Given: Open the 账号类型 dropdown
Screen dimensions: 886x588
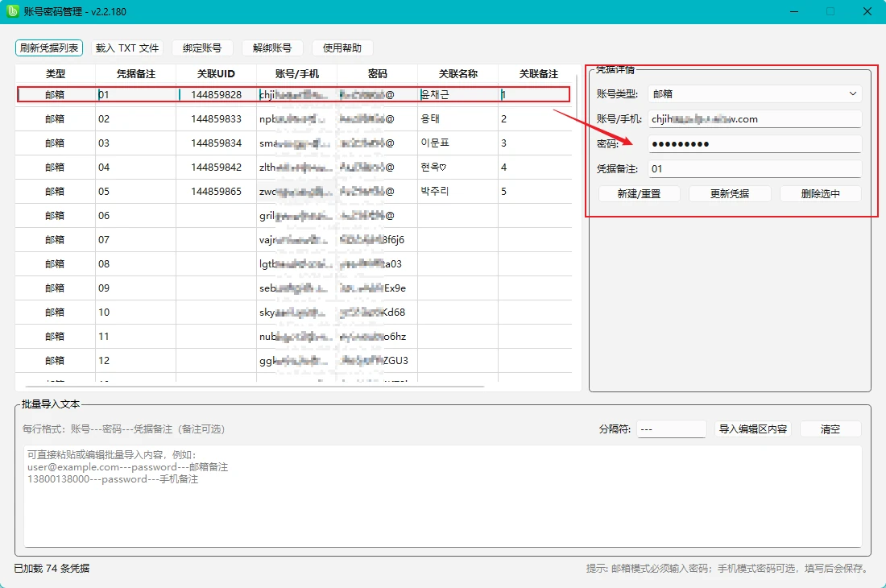Looking at the screenshot, I should (755, 93).
